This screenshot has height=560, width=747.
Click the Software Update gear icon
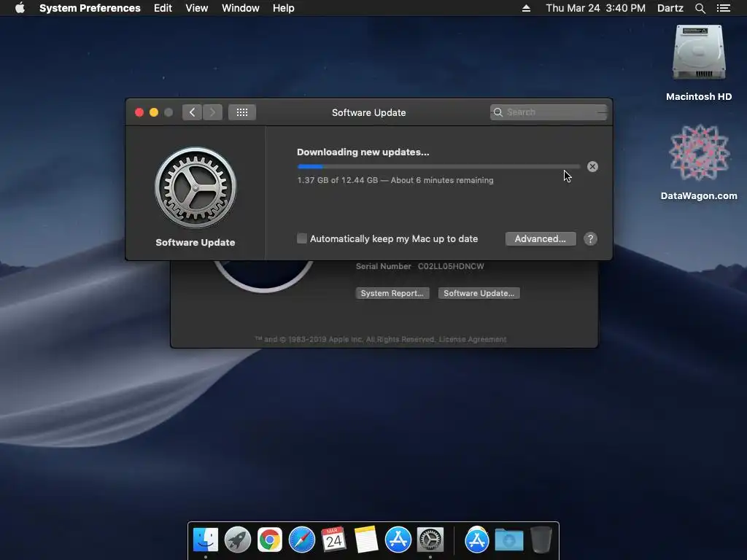click(196, 187)
